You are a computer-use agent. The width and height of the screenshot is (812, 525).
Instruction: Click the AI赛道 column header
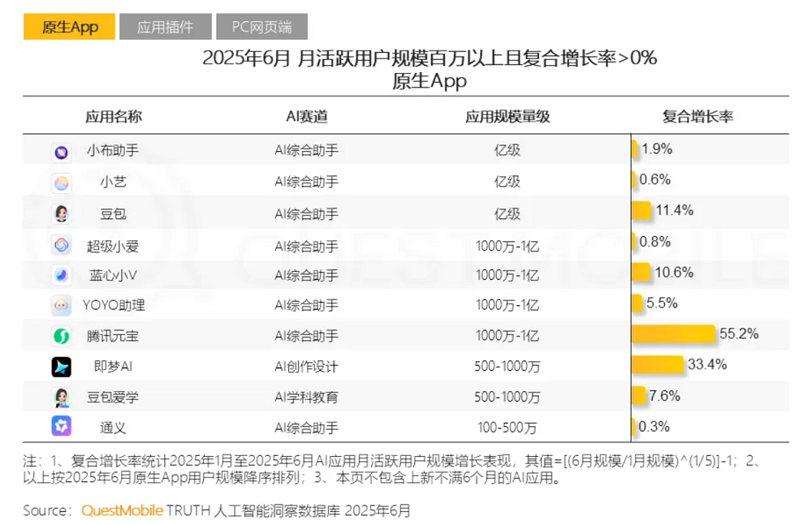tap(307, 117)
